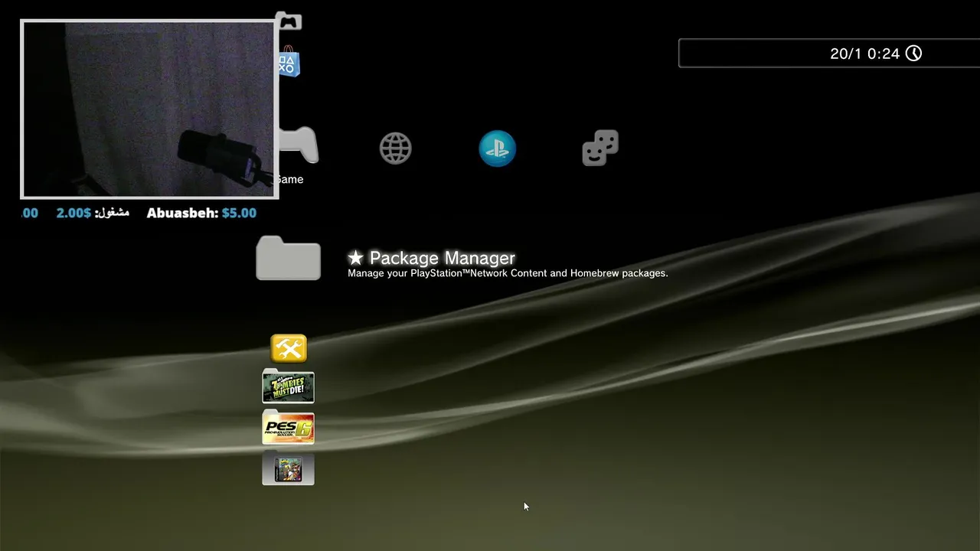980x551 pixels.
Task: Click the webcam overlay feed
Action: pos(149,109)
